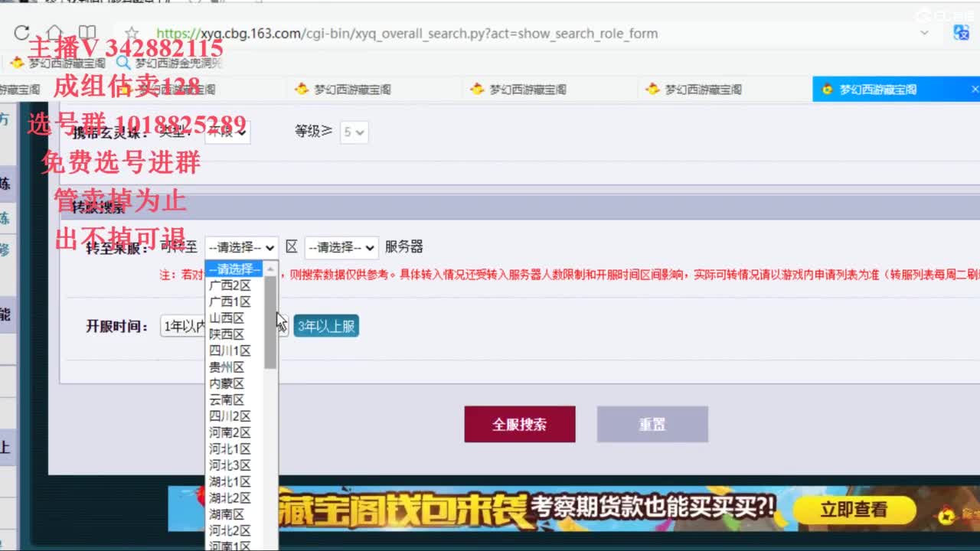Click the 重置 reset button
Viewport: 980px width, 551px height.
tap(652, 424)
